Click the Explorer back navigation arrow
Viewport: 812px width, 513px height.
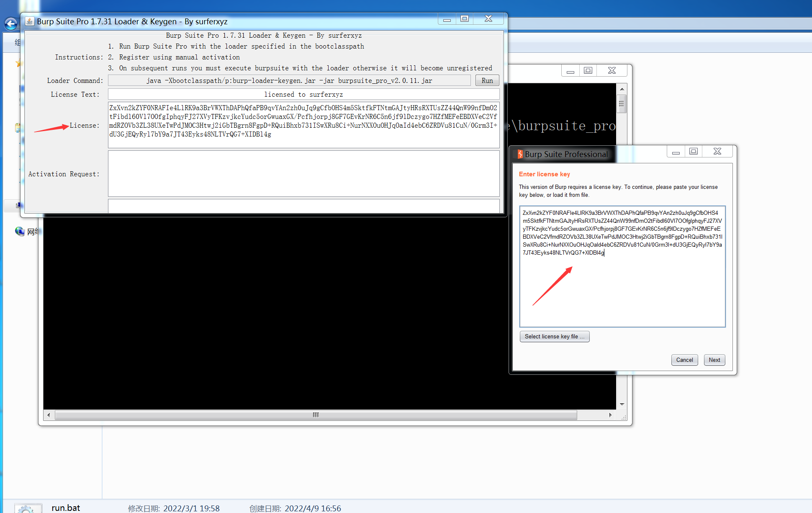[x=11, y=23]
